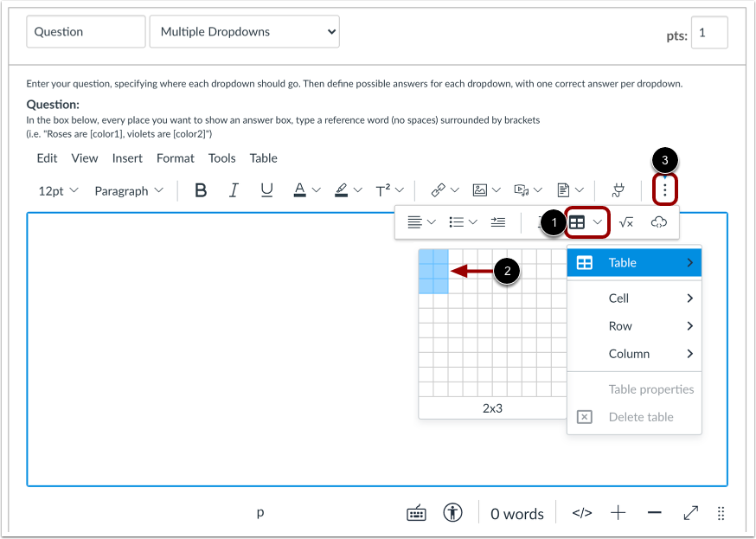Click the plus icon in the status bar
The height and width of the screenshot is (539, 756).
[x=618, y=513]
